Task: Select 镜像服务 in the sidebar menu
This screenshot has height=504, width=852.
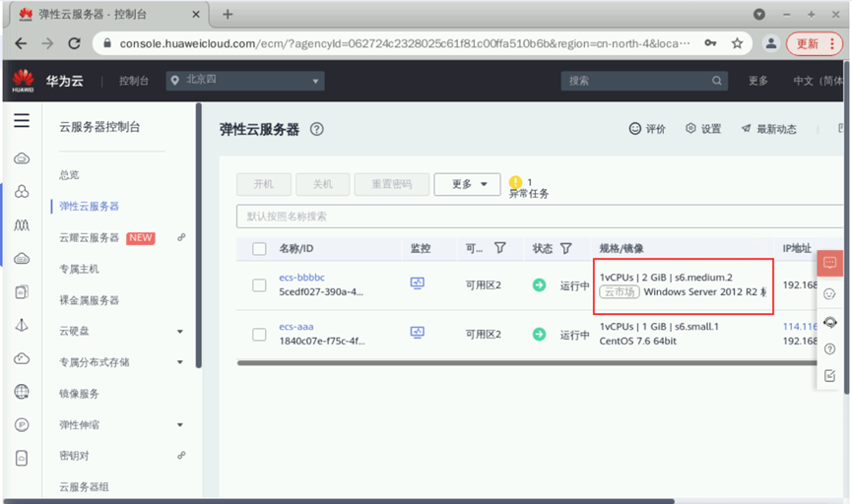Action: (x=80, y=394)
